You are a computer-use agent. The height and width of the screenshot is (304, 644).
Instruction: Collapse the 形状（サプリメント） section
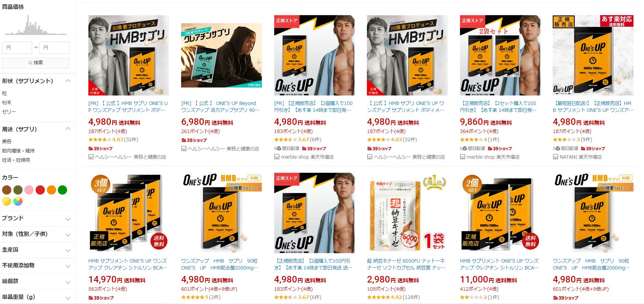click(x=68, y=81)
